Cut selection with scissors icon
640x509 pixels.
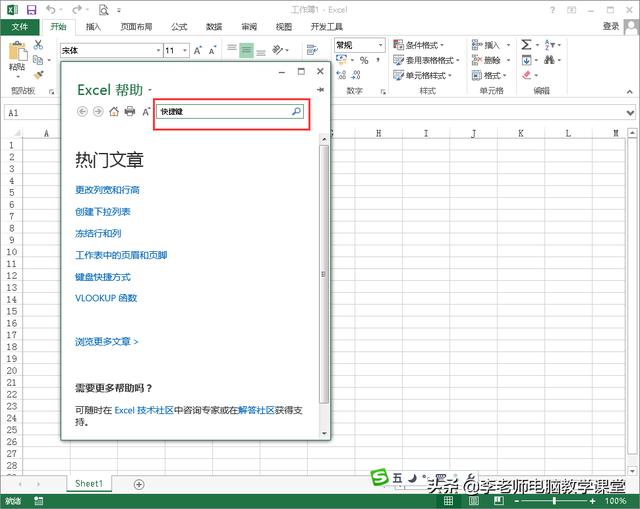point(38,44)
